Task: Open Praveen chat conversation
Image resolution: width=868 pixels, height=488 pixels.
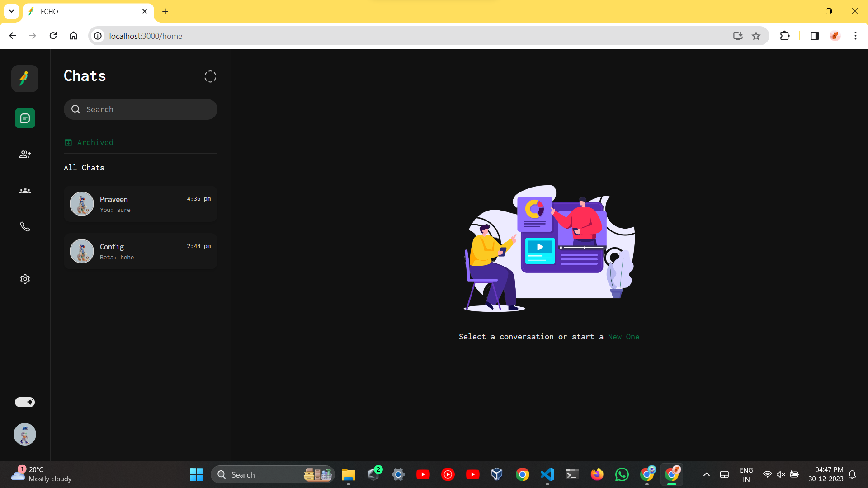Action: [141, 204]
